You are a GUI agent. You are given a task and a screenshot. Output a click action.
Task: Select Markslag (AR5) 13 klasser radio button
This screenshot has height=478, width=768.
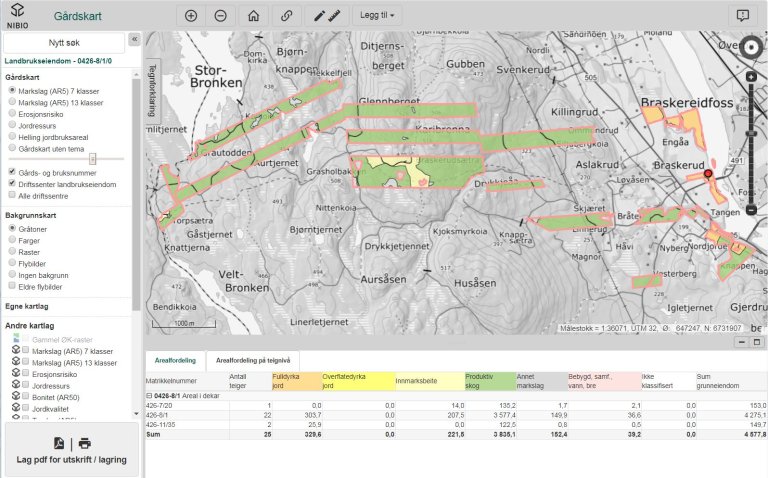tap(12, 102)
